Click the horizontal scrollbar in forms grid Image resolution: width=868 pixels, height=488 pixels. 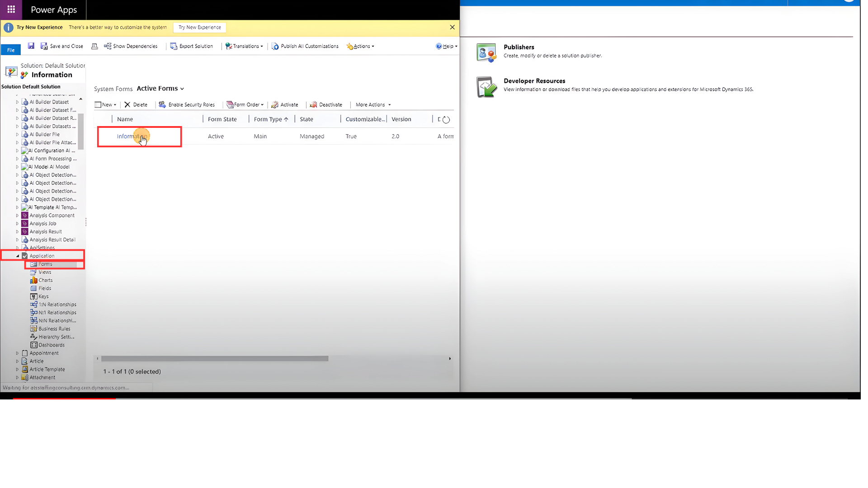coord(215,359)
